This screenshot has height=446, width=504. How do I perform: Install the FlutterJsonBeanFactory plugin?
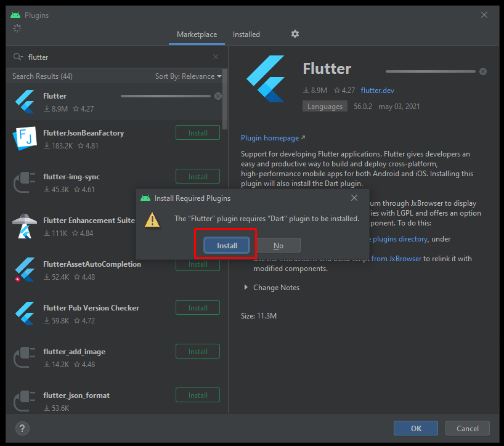(x=198, y=132)
